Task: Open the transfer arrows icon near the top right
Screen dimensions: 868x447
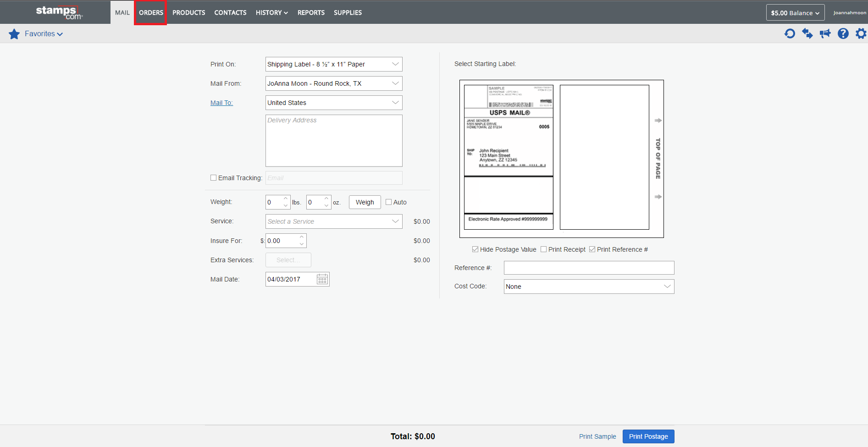Action: 807,33
